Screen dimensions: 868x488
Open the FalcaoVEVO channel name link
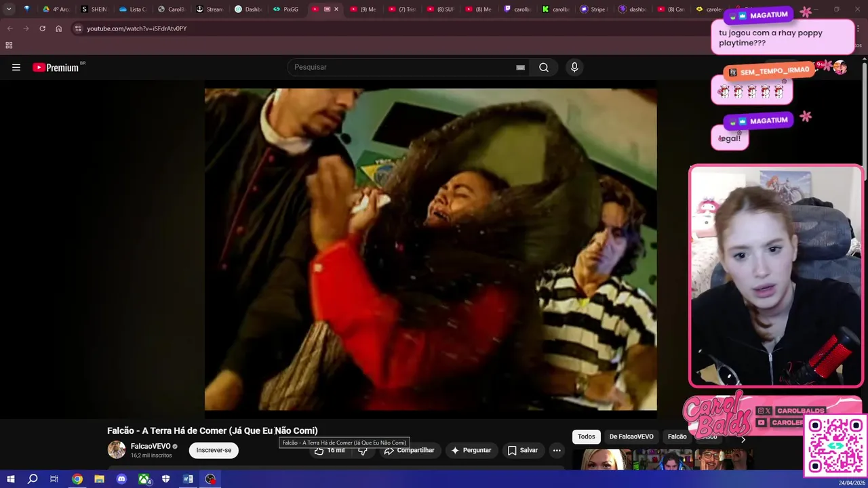(x=151, y=446)
